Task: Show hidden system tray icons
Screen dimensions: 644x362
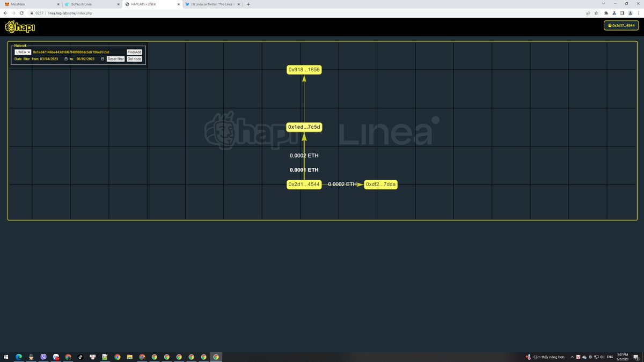Action: [x=572, y=357]
